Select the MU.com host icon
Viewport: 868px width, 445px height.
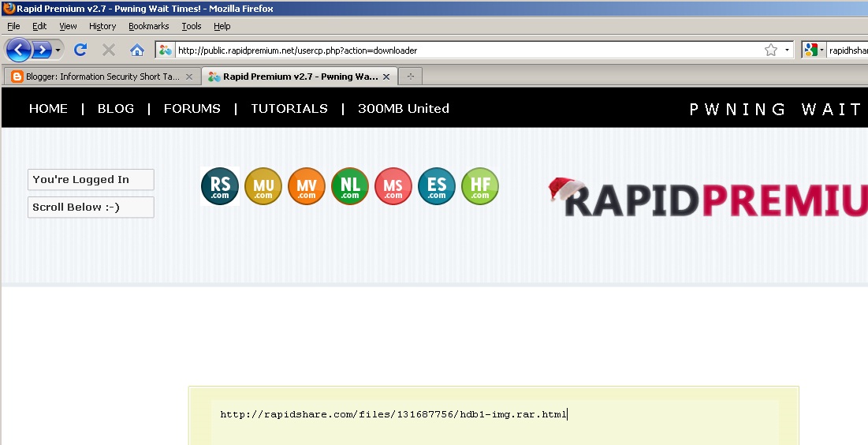click(x=263, y=186)
